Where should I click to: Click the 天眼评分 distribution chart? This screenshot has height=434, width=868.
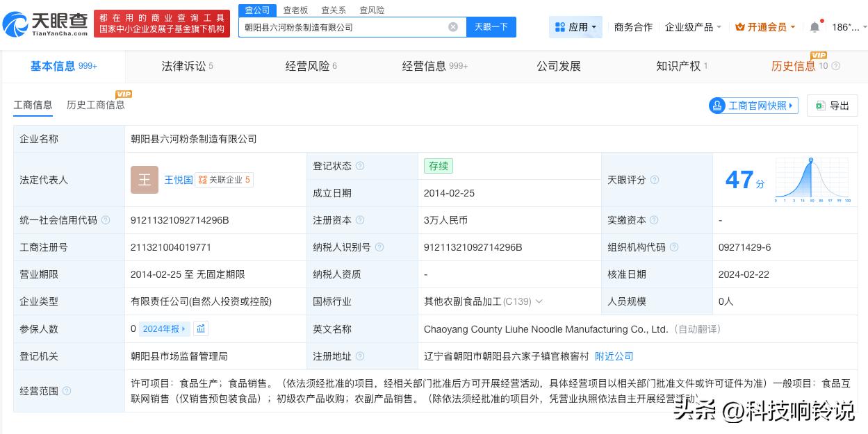(812, 180)
